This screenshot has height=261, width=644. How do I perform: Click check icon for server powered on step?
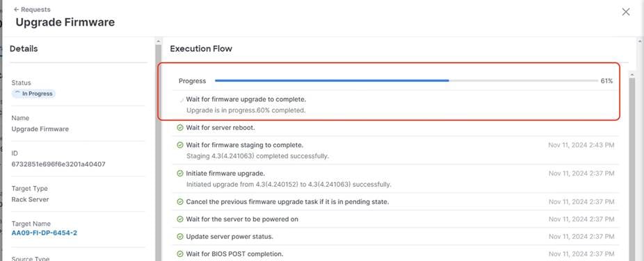point(180,219)
